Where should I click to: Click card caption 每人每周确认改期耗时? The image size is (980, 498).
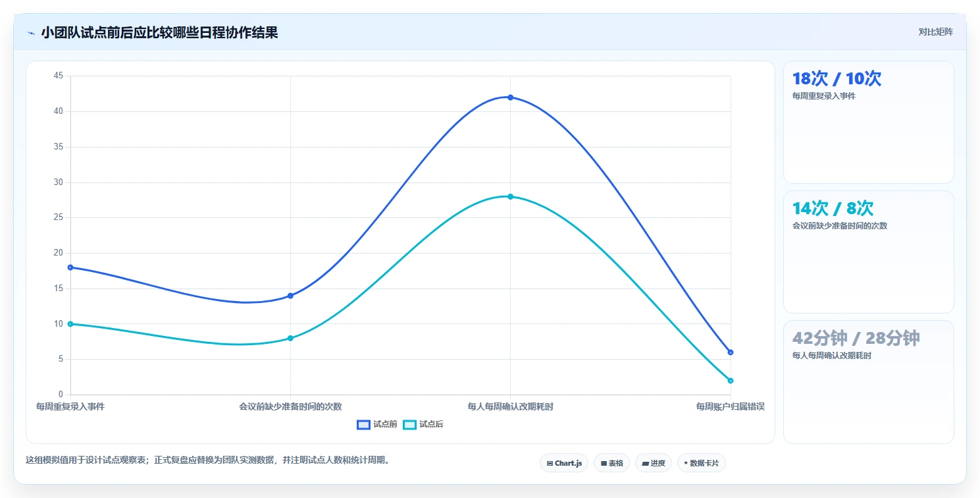pos(832,356)
